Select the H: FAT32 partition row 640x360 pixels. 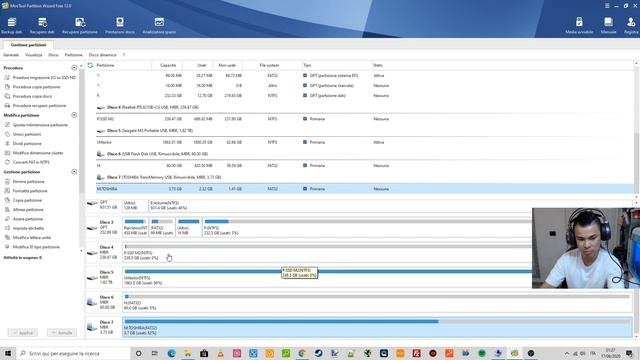coord(364,166)
